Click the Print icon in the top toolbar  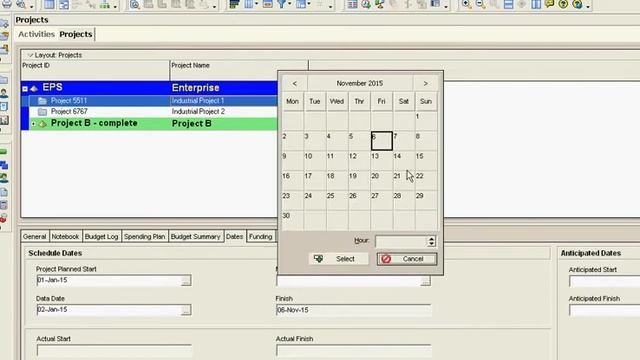click(x=7, y=4)
